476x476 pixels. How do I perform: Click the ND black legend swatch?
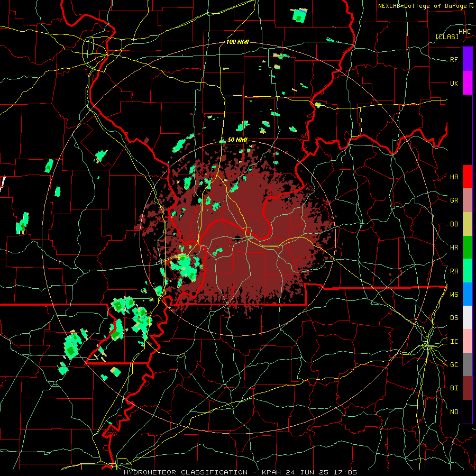click(467, 411)
